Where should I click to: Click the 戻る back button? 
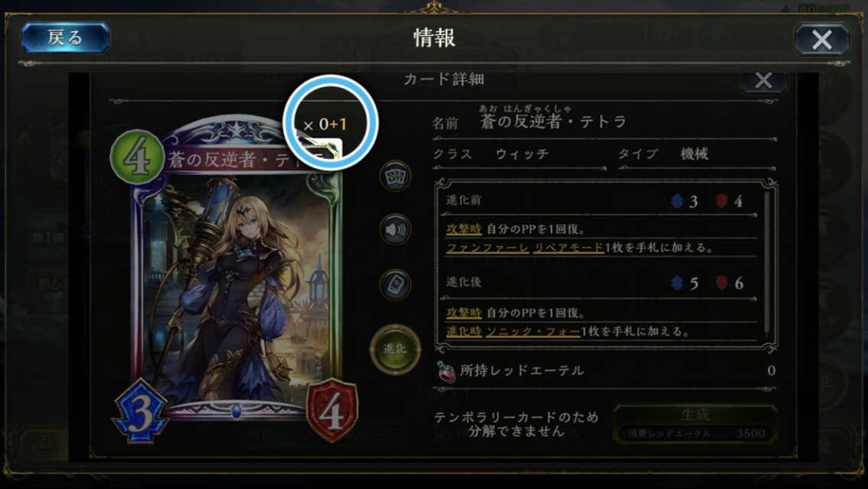[x=65, y=37]
